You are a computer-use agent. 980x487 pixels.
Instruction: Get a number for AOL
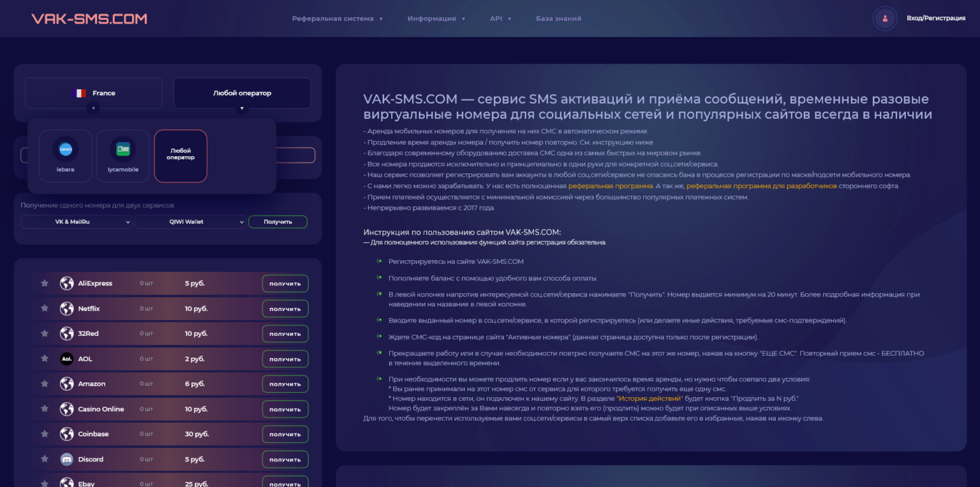coord(285,359)
